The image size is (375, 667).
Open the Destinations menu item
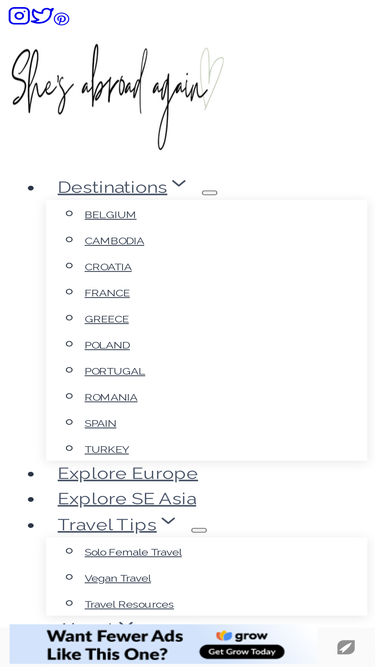(112, 187)
